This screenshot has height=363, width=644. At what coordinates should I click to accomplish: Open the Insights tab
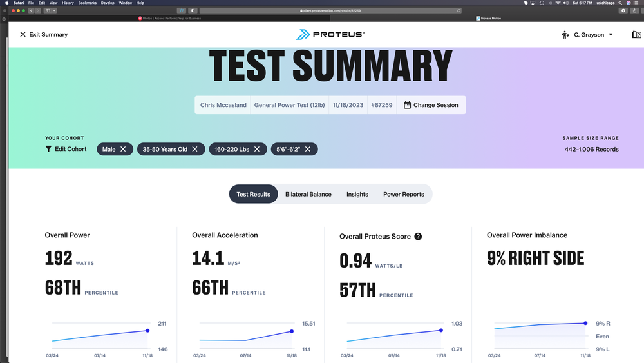[357, 194]
